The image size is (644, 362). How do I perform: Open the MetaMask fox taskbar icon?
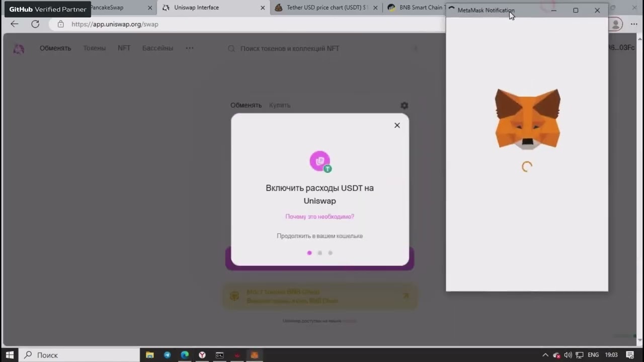tap(254, 355)
